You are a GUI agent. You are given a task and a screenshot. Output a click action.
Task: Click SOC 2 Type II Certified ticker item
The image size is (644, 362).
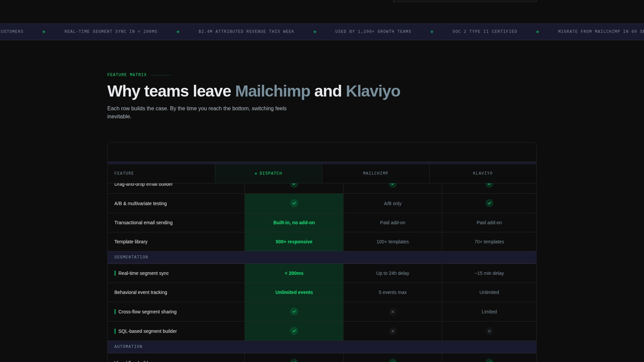click(x=484, y=32)
